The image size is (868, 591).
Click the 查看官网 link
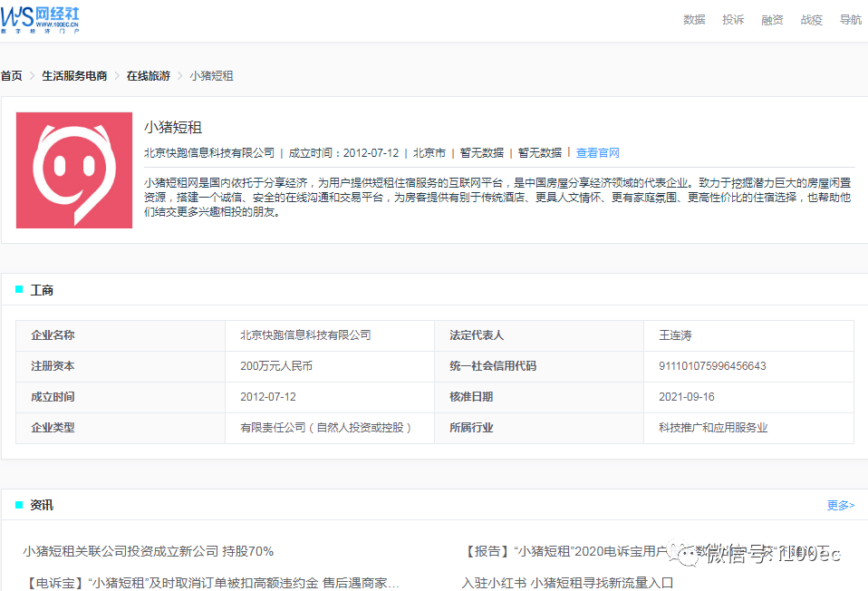[x=598, y=153]
